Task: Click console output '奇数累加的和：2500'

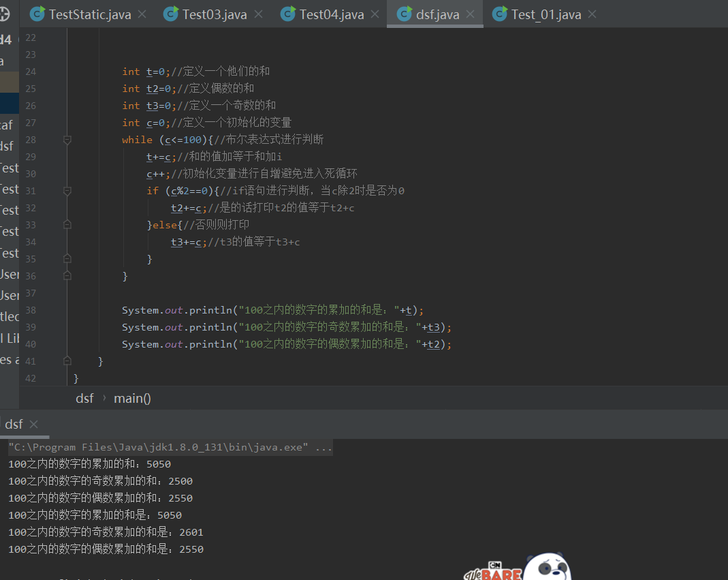Action: (100, 481)
